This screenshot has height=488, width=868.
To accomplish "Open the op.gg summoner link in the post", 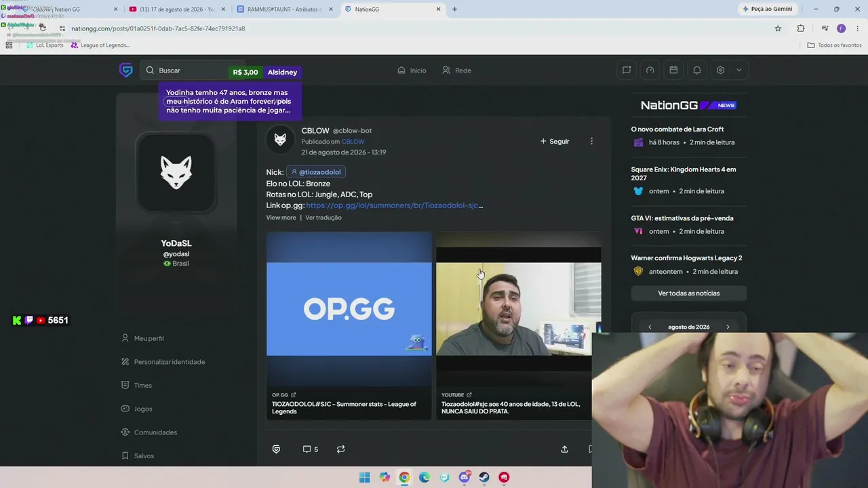I will [394, 205].
